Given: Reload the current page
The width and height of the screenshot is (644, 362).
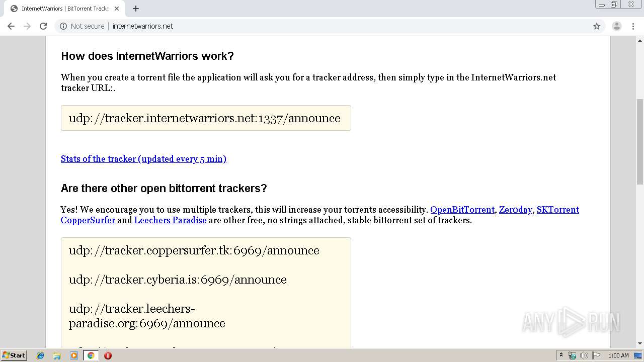Looking at the screenshot, I should 43,26.
